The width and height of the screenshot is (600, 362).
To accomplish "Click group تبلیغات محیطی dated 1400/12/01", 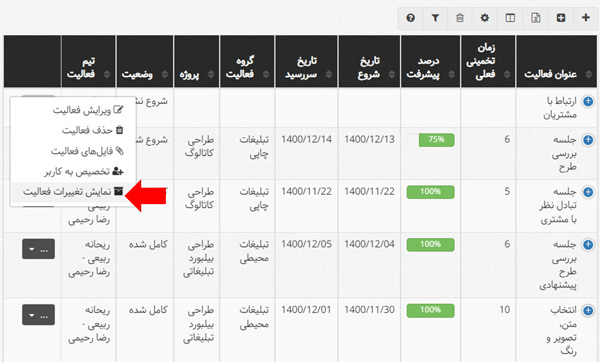I will tap(254, 317).
